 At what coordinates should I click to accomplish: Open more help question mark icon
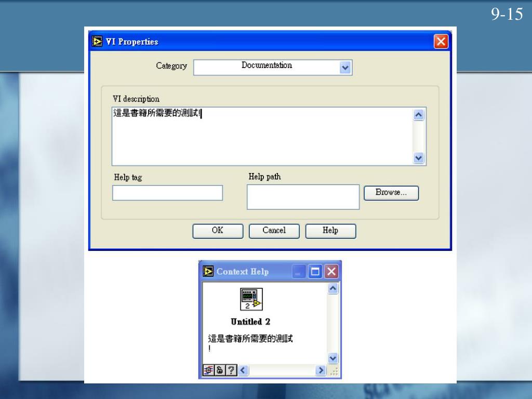click(x=231, y=370)
